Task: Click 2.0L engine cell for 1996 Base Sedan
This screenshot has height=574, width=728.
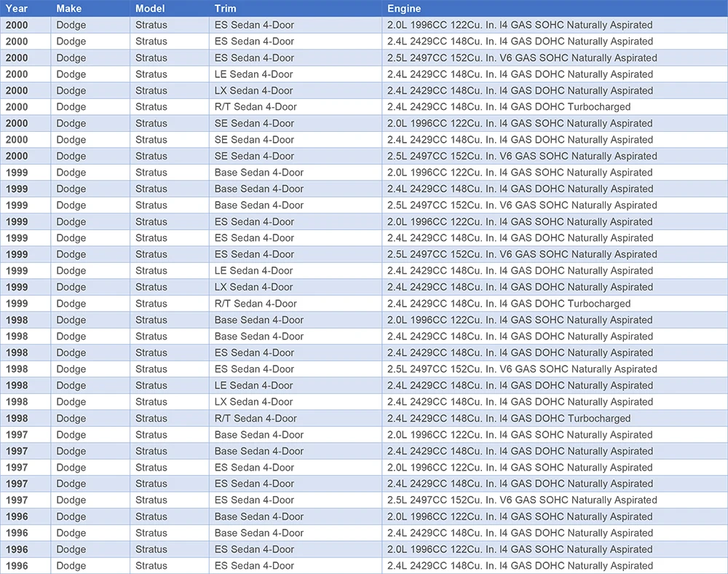Action: pyautogui.click(x=555, y=516)
